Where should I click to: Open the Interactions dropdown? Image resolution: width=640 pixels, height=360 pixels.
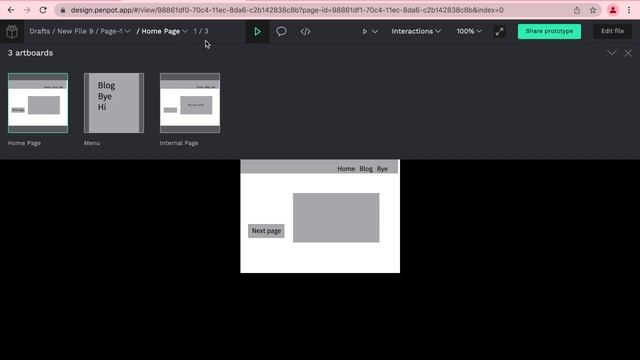pyautogui.click(x=416, y=31)
